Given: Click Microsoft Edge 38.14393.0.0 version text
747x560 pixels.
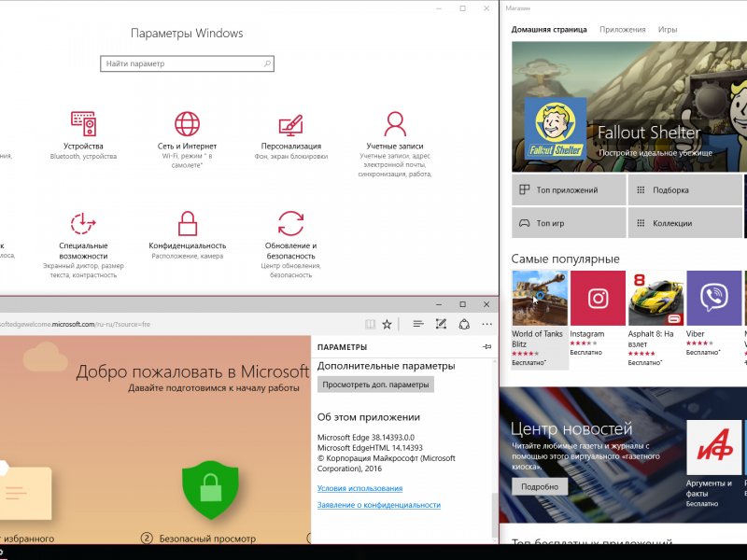Looking at the screenshot, I should click(x=366, y=437).
